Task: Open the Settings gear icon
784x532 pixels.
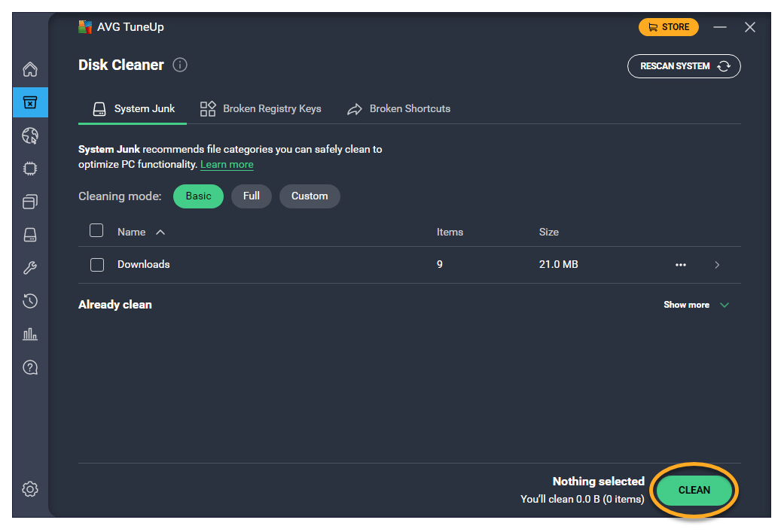Action: point(30,489)
